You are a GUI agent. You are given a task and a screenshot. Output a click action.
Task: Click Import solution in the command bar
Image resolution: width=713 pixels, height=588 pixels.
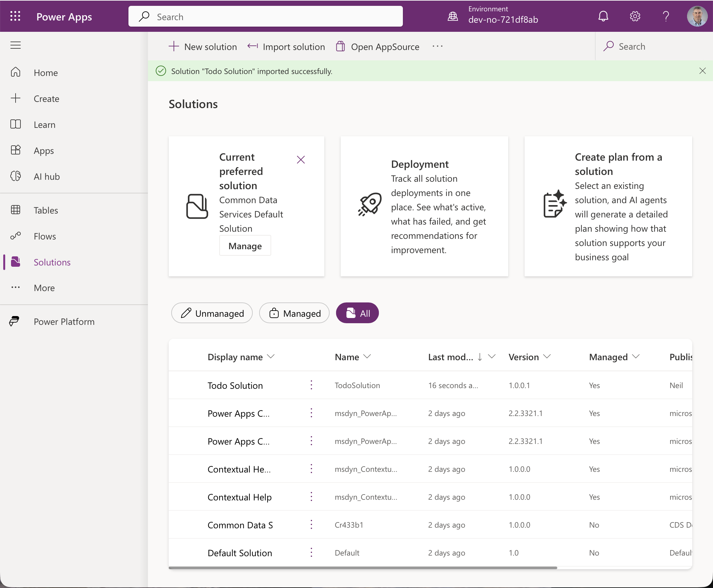[286, 46]
